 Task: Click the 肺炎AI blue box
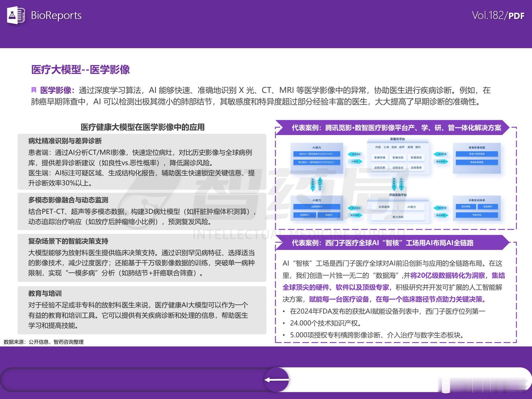(x=317, y=154)
